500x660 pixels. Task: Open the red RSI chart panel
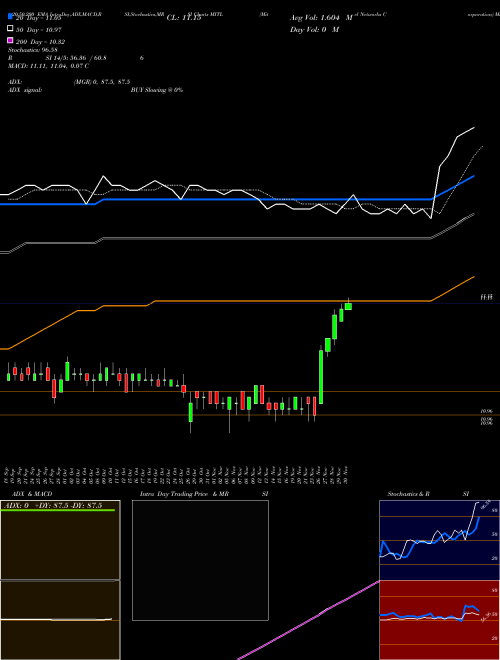pyautogui.click(x=439, y=620)
